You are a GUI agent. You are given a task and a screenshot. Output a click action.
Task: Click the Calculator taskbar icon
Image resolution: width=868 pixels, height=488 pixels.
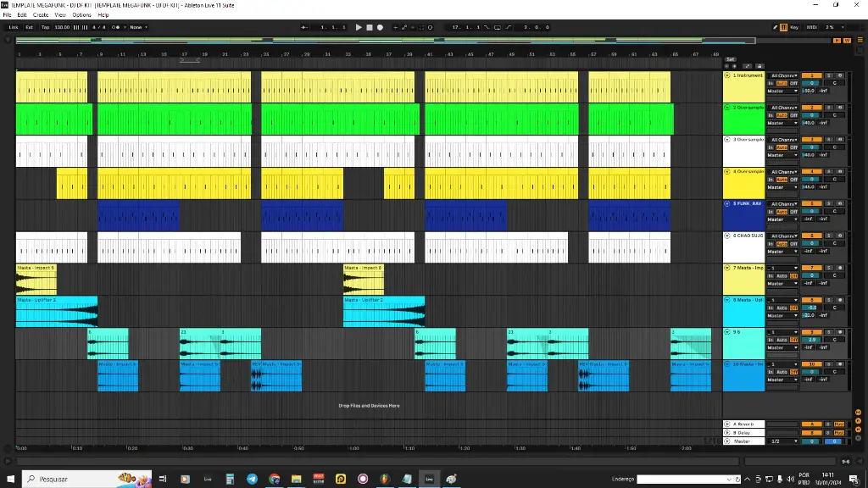230,480
